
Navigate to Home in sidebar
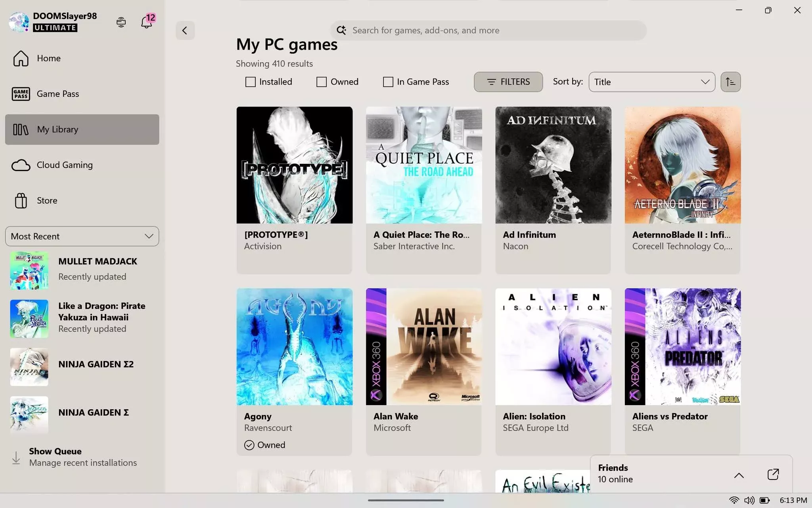pyautogui.click(x=82, y=58)
